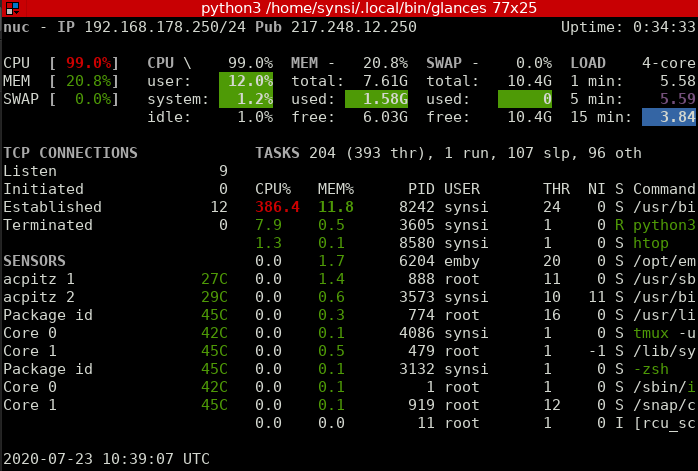698x471 pixels.
Task: Click the TCP CONNECTIONS section title
Action: (x=70, y=153)
